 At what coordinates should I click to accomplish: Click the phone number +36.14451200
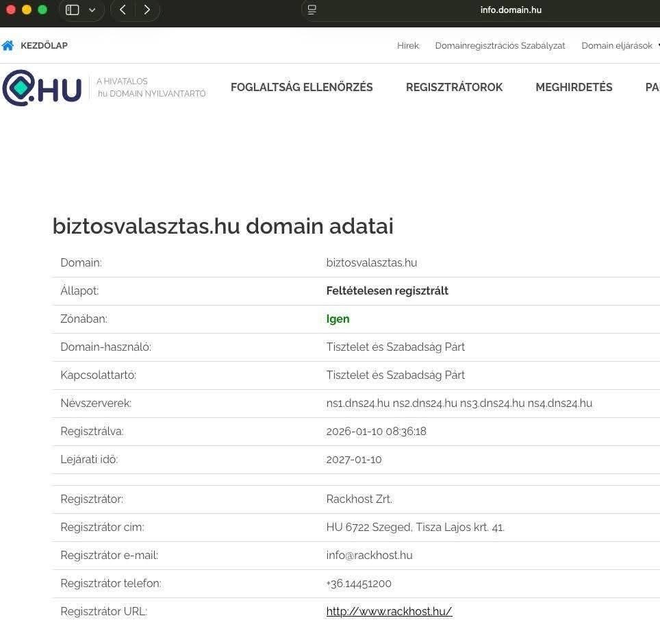click(x=359, y=583)
